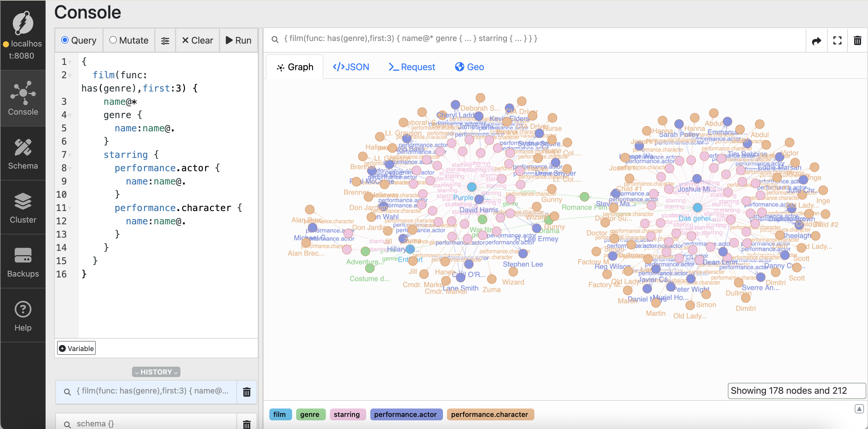Run the query
Image resolution: width=868 pixels, height=429 pixels.
coord(238,40)
